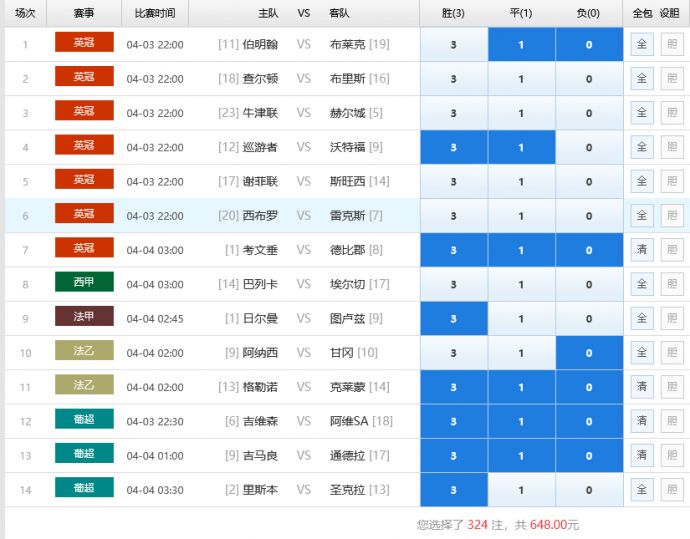Viewport: 690px width, 539px height.
Task: Toggle 胜(3) for 伯明翰 vs 布莱克
Action: [x=454, y=45]
